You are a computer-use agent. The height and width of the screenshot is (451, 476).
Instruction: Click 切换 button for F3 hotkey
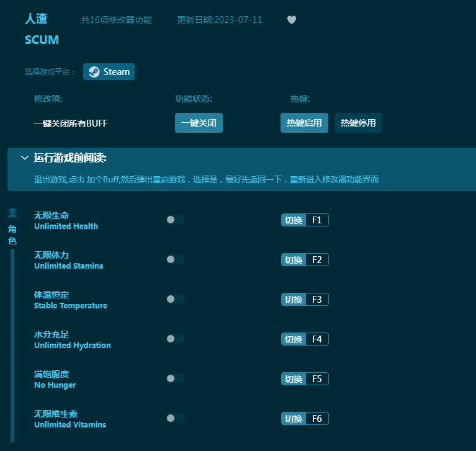pos(294,300)
